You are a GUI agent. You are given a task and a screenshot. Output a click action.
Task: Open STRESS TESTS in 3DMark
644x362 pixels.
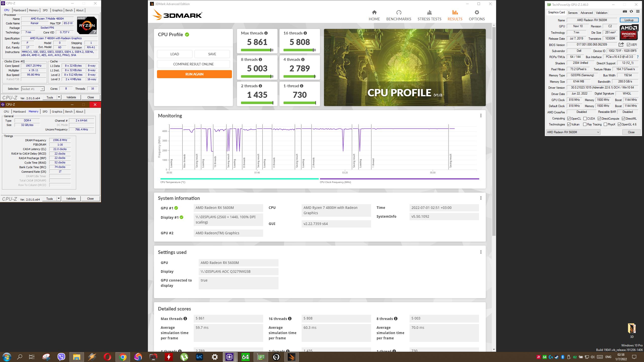tap(429, 15)
